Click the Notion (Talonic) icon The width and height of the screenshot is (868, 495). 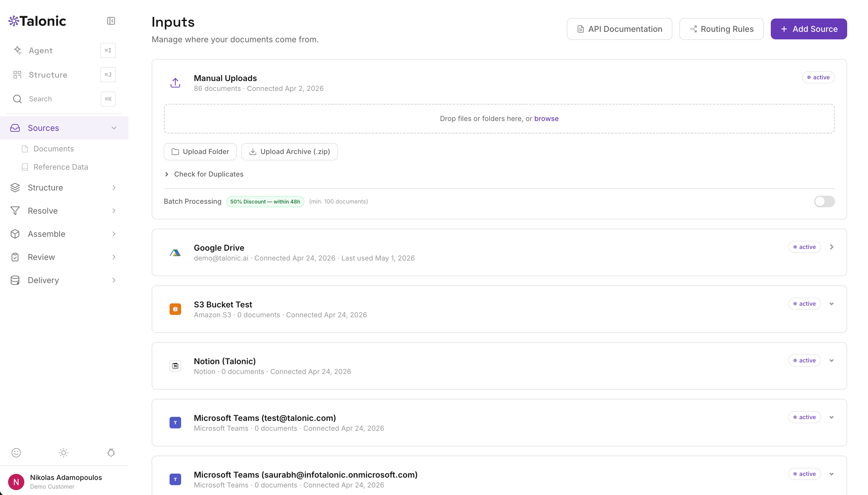point(175,366)
